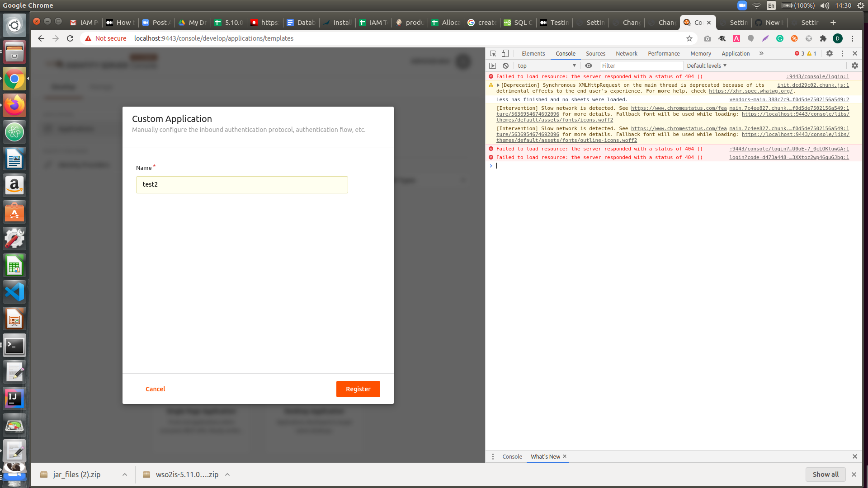868x488 pixels.
Task: Bookmark the page with the star
Action: tap(689, 38)
